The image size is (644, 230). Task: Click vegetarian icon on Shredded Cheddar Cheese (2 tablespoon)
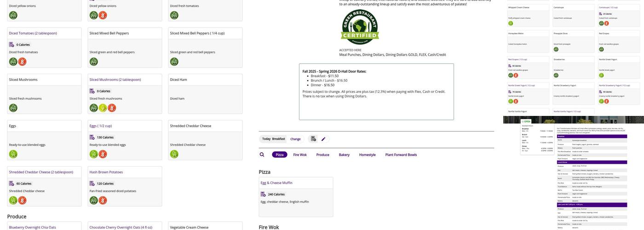(13, 201)
